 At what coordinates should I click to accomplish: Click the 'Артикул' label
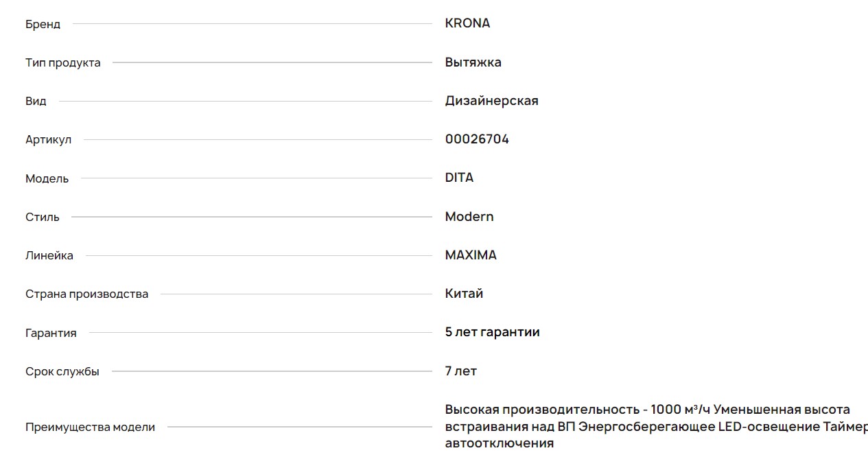pyautogui.click(x=48, y=140)
